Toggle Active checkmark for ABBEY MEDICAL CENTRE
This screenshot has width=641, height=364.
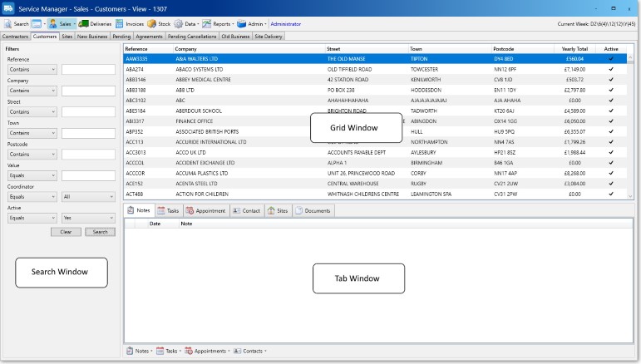click(611, 79)
